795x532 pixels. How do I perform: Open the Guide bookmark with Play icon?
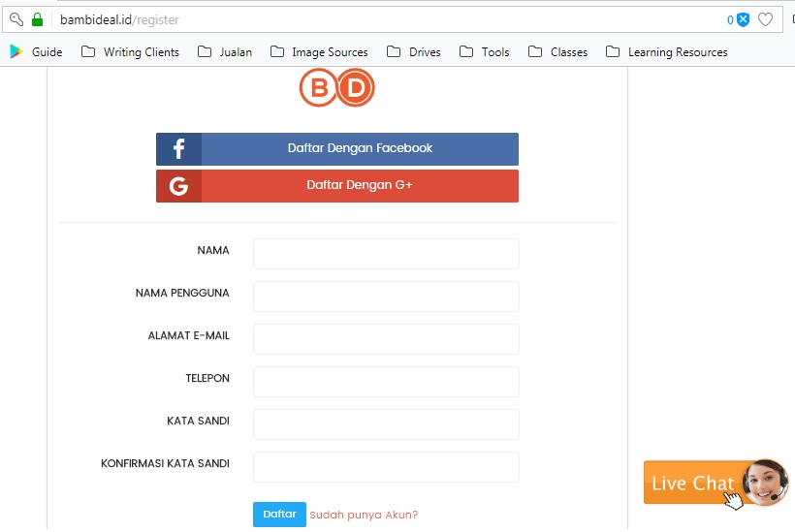[36, 52]
